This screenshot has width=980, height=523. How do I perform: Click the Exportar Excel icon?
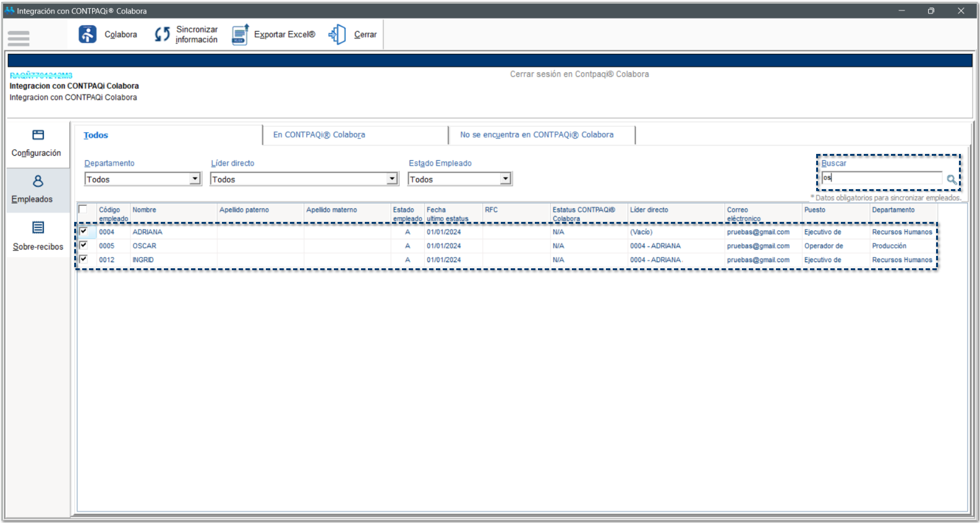tap(240, 35)
